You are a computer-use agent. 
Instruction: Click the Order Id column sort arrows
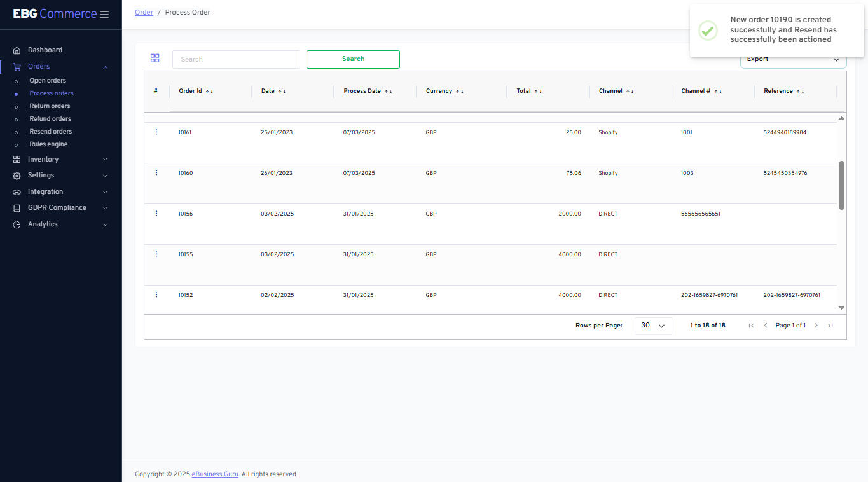pos(210,92)
